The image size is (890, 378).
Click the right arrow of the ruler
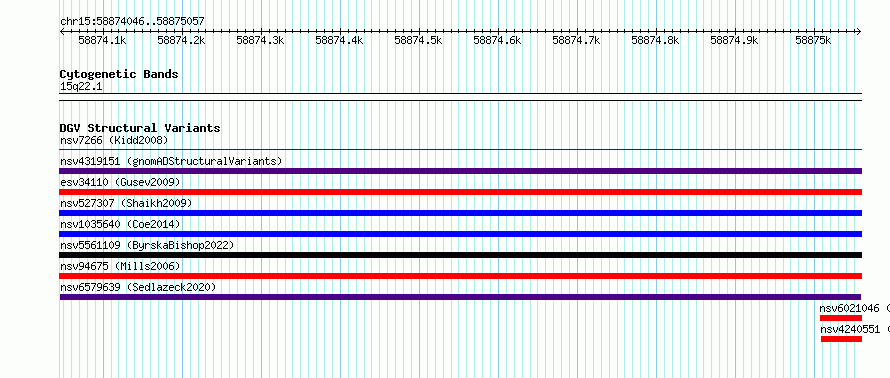point(858,32)
